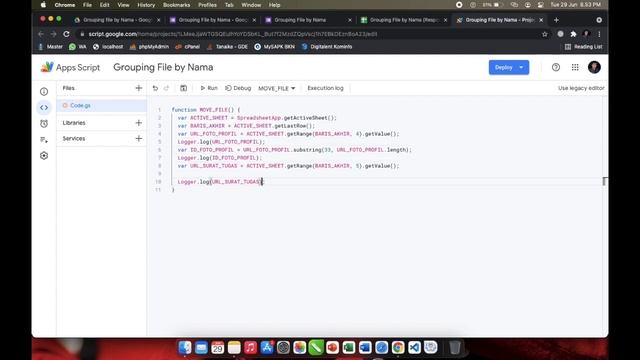640x360 pixels.
Task: Open Excel in the dock
Action: point(349,347)
